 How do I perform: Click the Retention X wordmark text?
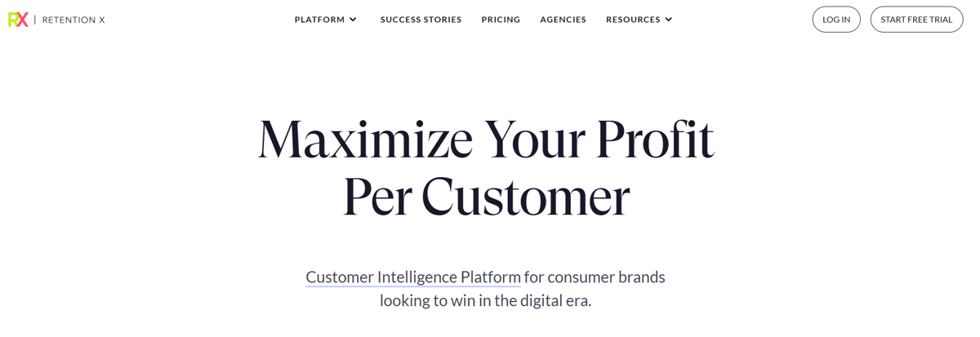[x=73, y=20]
